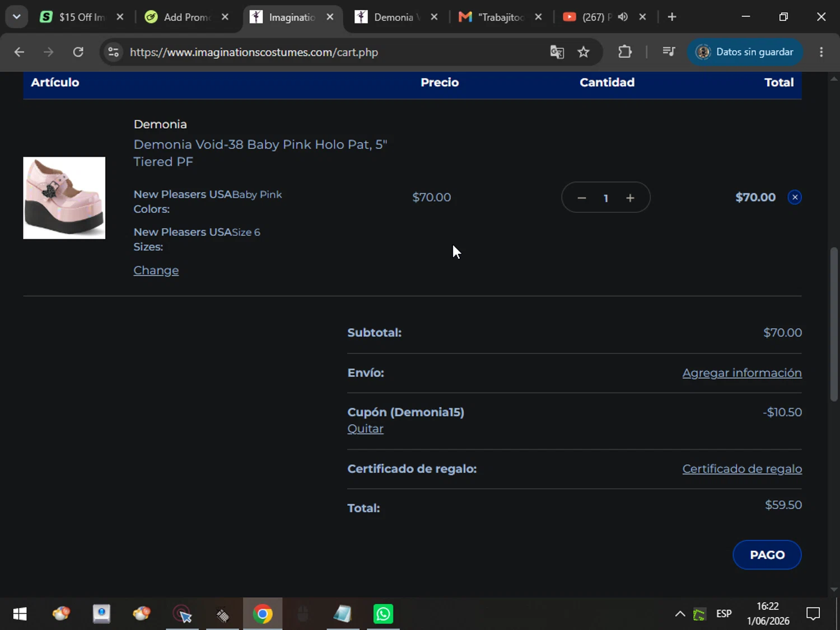Open the 'Certificado de regalo' link
This screenshot has width=840, height=630.
[742, 469]
